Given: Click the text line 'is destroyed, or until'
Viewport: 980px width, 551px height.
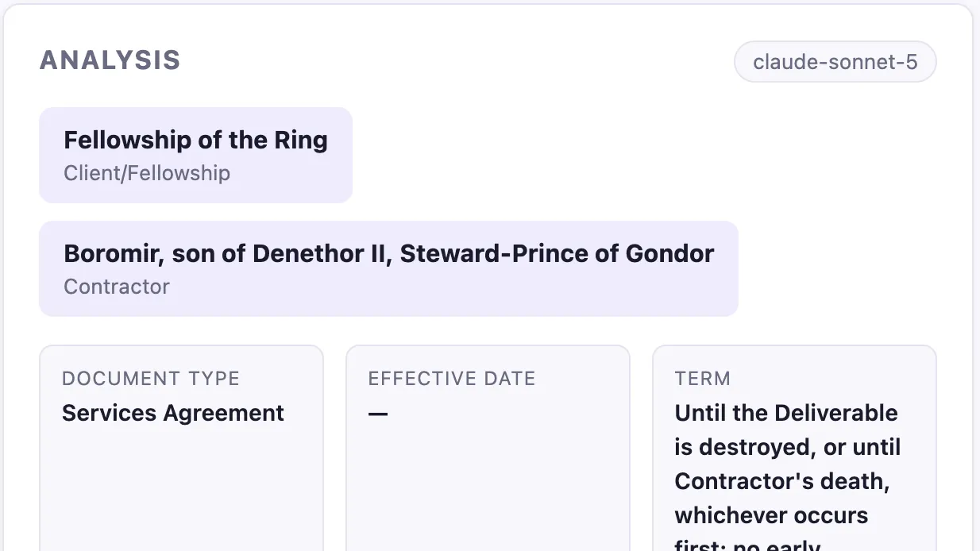Looking at the screenshot, I should (x=788, y=447).
